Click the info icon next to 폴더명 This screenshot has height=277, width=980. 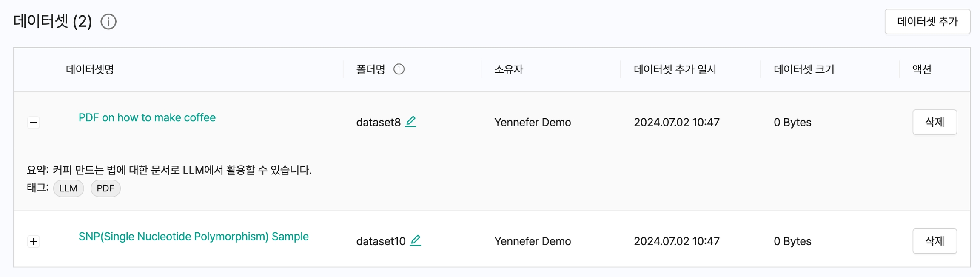click(399, 69)
